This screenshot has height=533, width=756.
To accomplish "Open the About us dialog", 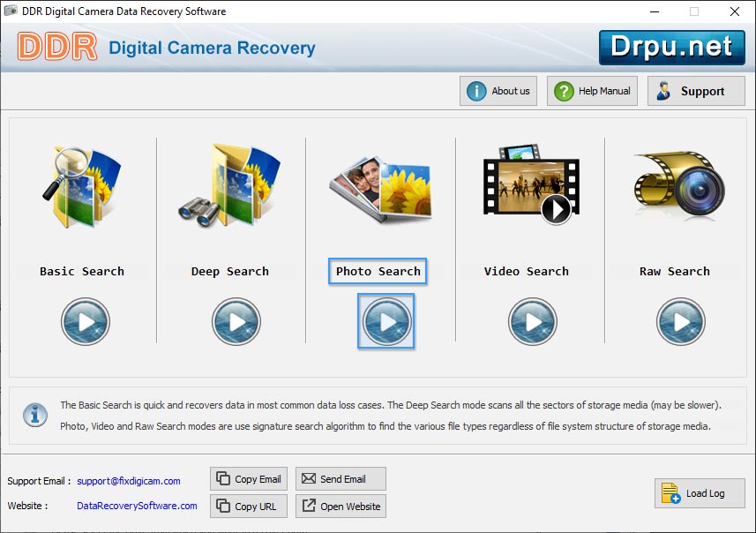I will tap(498, 91).
